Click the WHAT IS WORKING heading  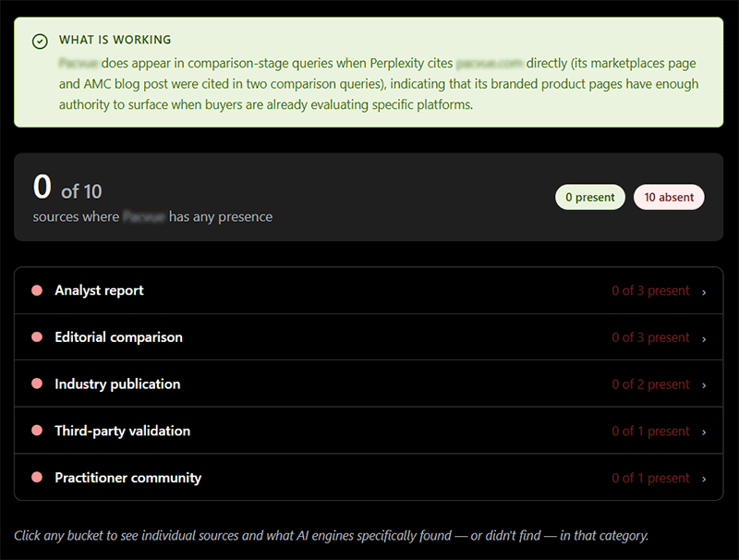point(115,40)
